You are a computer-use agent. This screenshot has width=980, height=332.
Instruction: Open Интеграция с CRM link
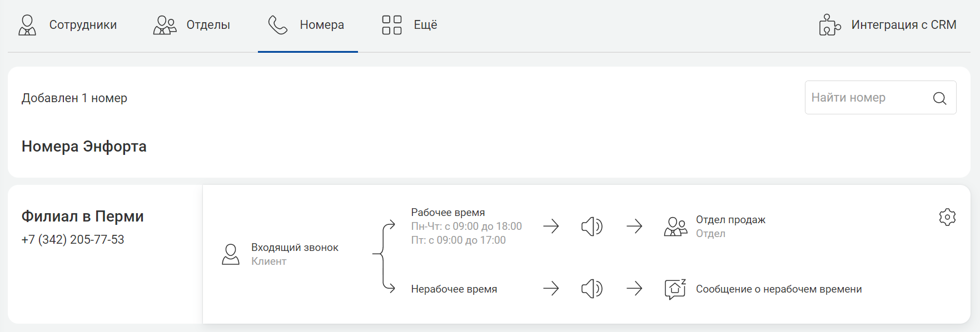[887, 25]
